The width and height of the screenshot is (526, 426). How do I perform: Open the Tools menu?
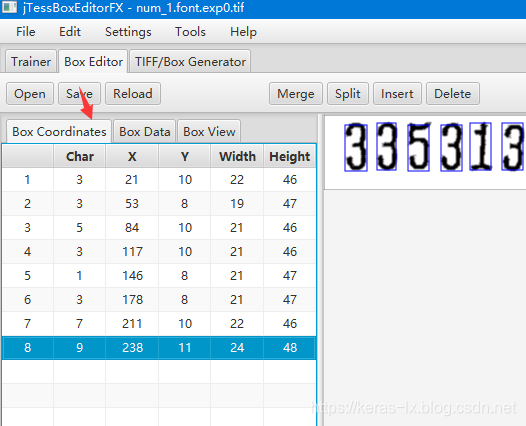point(190,32)
